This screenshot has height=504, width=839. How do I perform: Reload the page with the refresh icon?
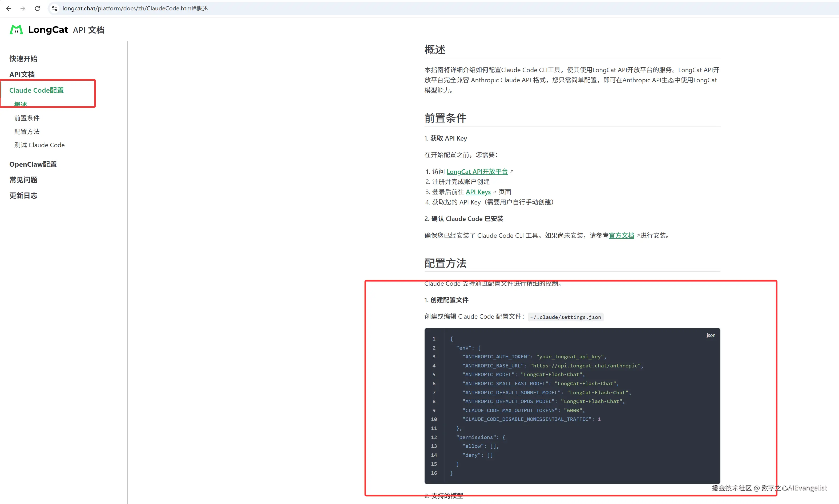[x=37, y=9]
